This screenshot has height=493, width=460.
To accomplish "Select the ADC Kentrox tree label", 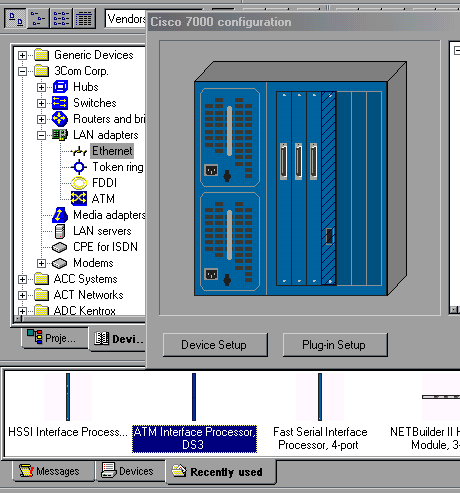I will tap(85, 311).
